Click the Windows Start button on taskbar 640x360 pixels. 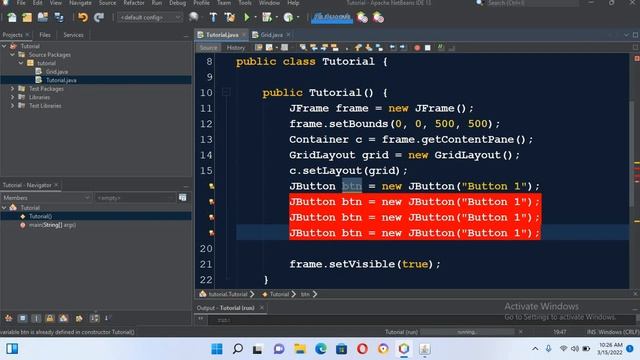(217, 349)
